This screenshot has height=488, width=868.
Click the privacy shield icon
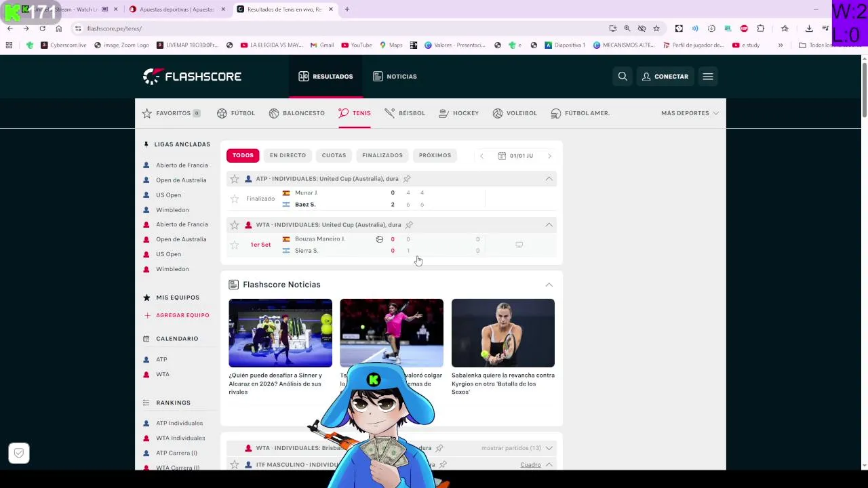19,453
